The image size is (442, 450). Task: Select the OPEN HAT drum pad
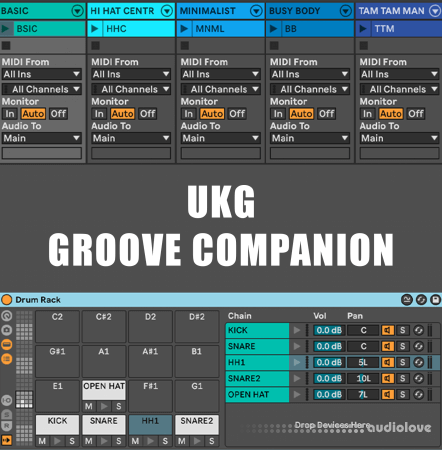point(104,390)
